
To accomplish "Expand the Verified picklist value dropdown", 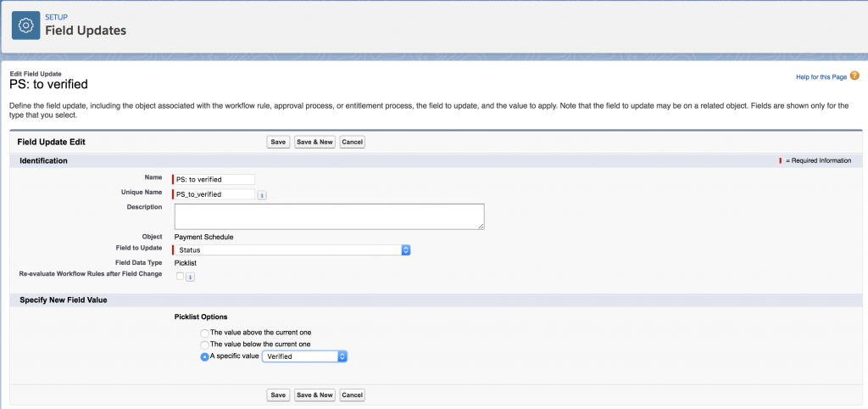I will (305, 357).
